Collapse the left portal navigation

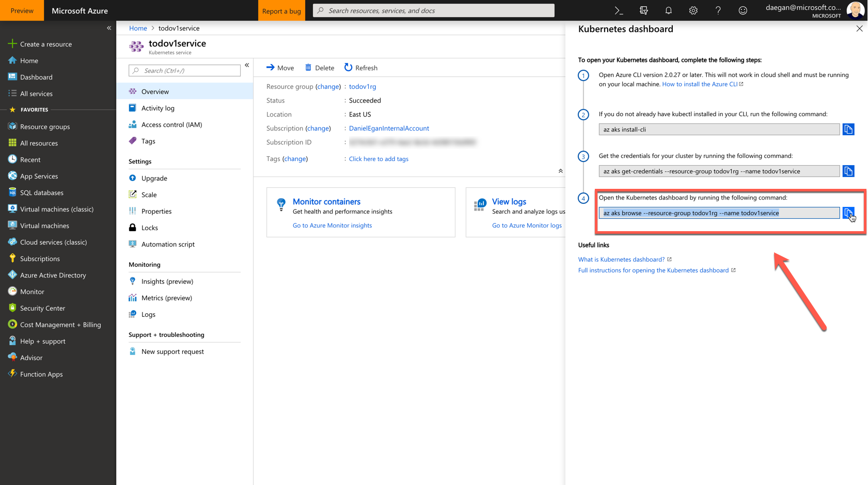[109, 28]
